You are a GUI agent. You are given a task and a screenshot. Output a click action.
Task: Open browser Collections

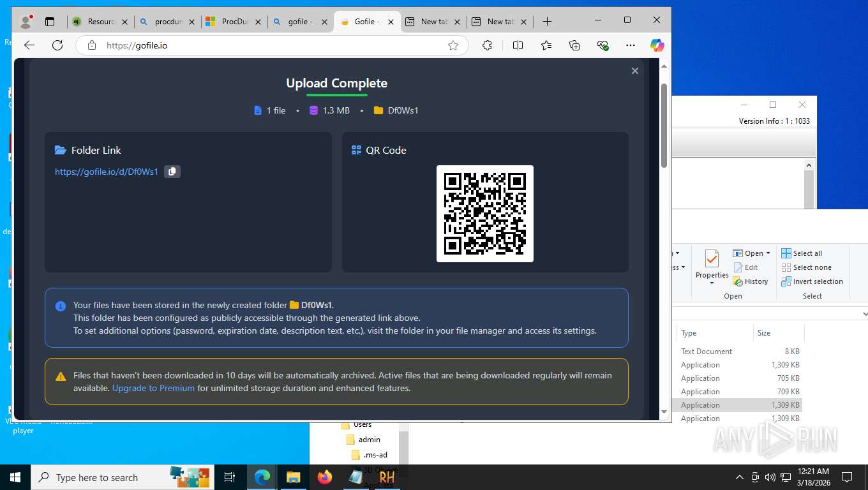(x=574, y=45)
